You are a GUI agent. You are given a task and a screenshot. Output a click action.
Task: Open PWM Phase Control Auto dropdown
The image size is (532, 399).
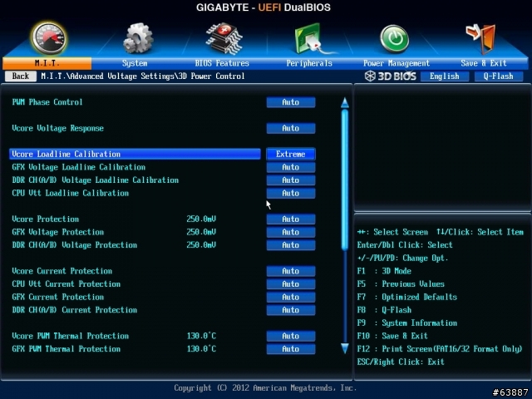(x=291, y=102)
